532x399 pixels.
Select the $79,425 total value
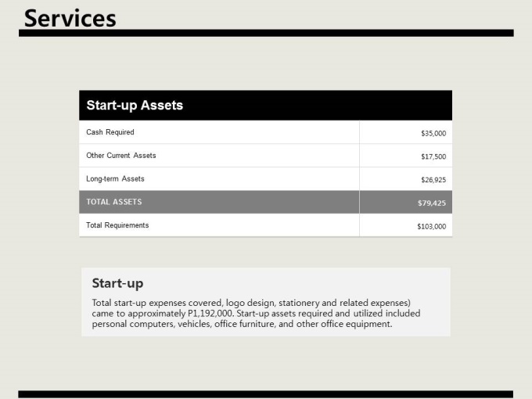(432, 203)
